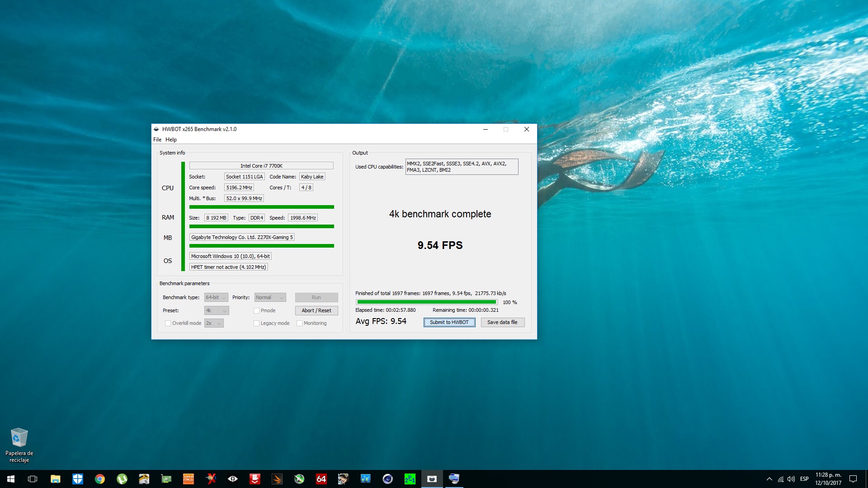The height and width of the screenshot is (488, 868).
Task: Click the HPET timer not active field
Action: (x=228, y=267)
